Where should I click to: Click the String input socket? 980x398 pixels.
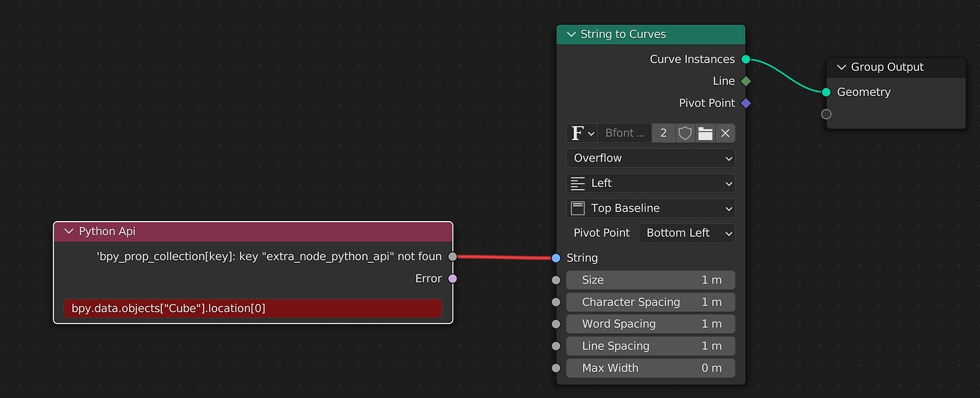556,258
